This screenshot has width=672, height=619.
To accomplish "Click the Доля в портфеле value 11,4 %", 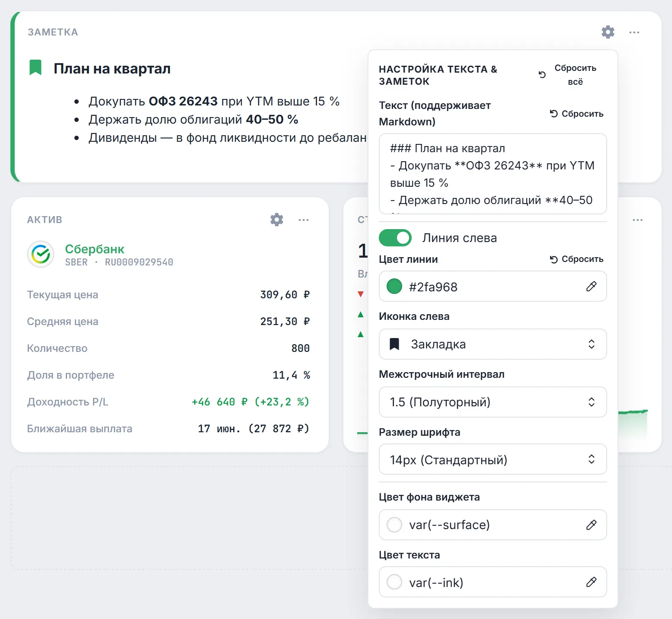I will pyautogui.click(x=291, y=375).
